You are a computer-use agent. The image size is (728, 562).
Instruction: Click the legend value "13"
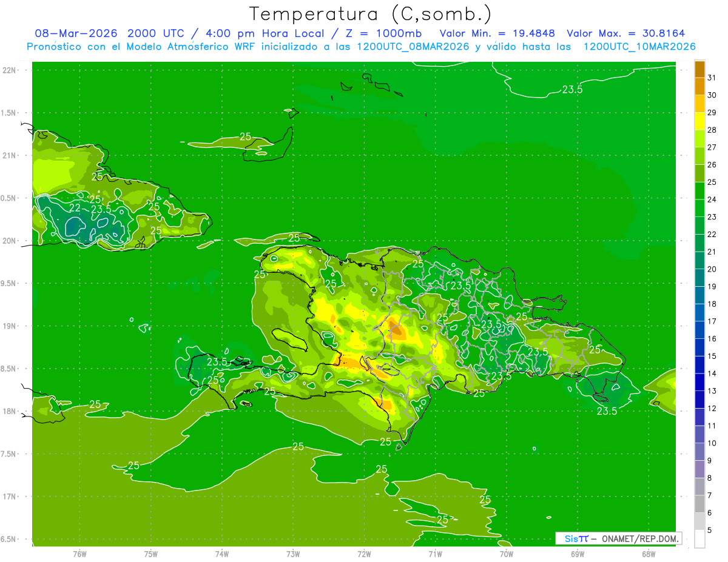tap(712, 390)
